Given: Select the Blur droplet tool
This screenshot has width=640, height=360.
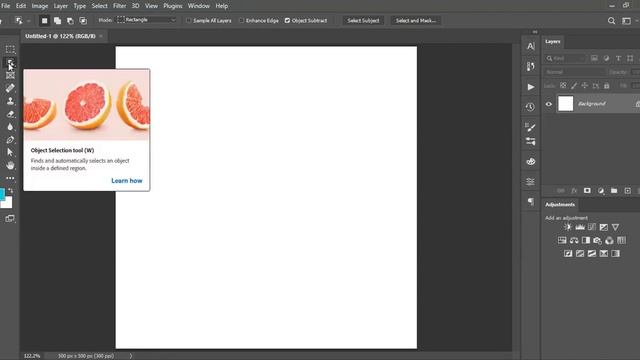Looking at the screenshot, I should click(10, 127).
